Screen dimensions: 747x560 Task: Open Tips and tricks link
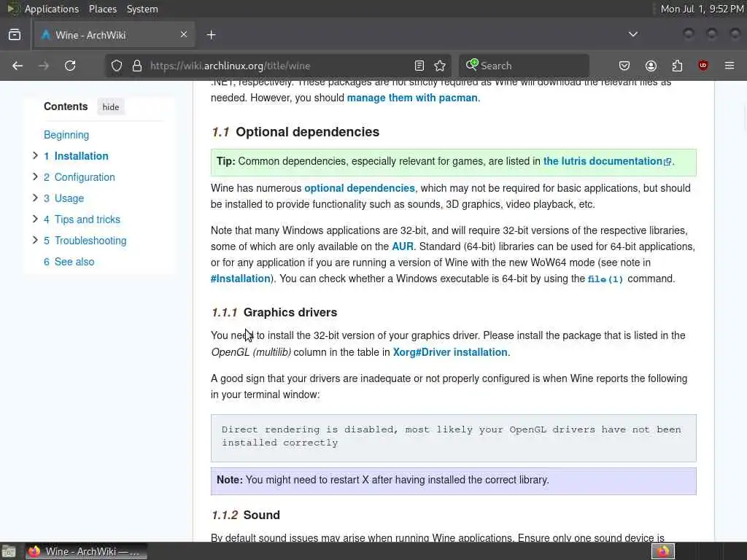point(82,219)
